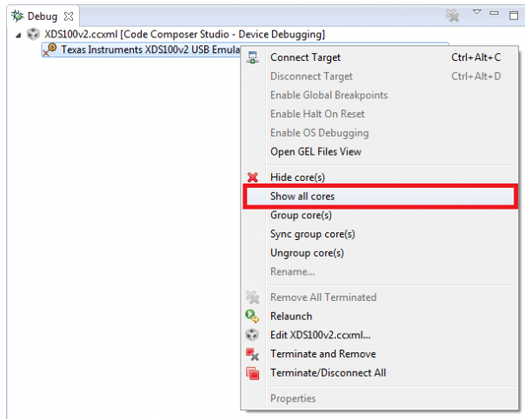Maximize the Debug view panel
This screenshot has width=525, height=420.
click(514, 16)
